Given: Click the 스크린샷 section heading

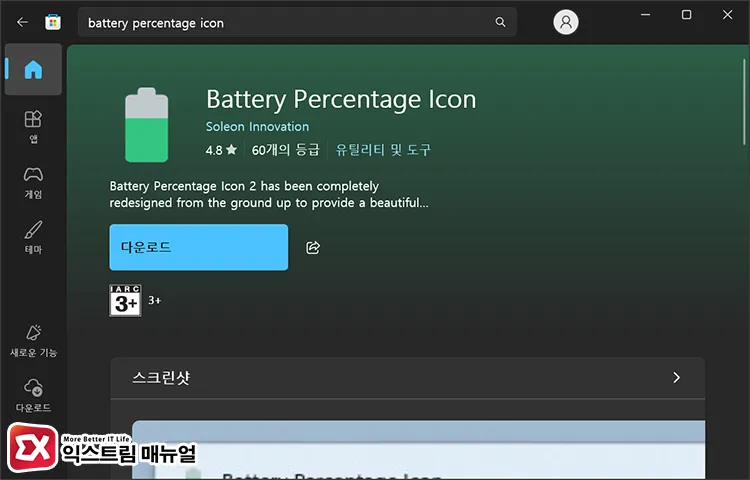Looking at the screenshot, I should pos(161,378).
